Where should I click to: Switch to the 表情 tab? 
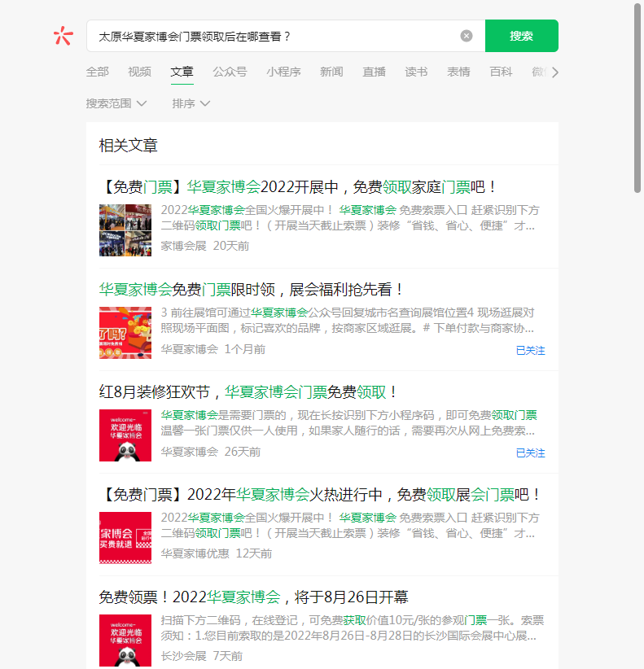coord(458,72)
